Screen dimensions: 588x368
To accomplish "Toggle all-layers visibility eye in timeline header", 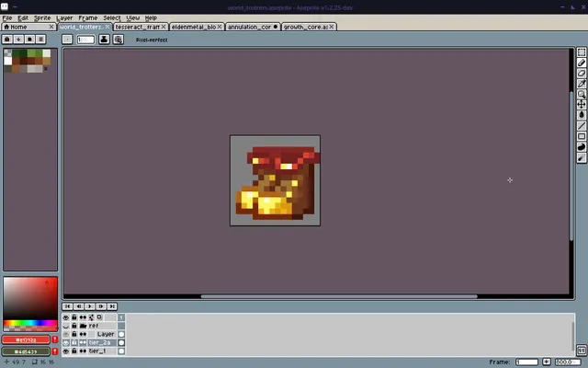I will coord(66,317).
